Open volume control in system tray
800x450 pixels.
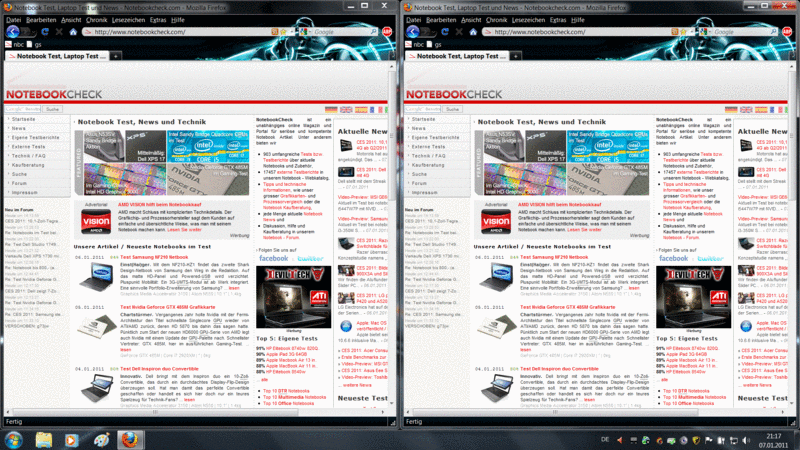tap(746, 440)
